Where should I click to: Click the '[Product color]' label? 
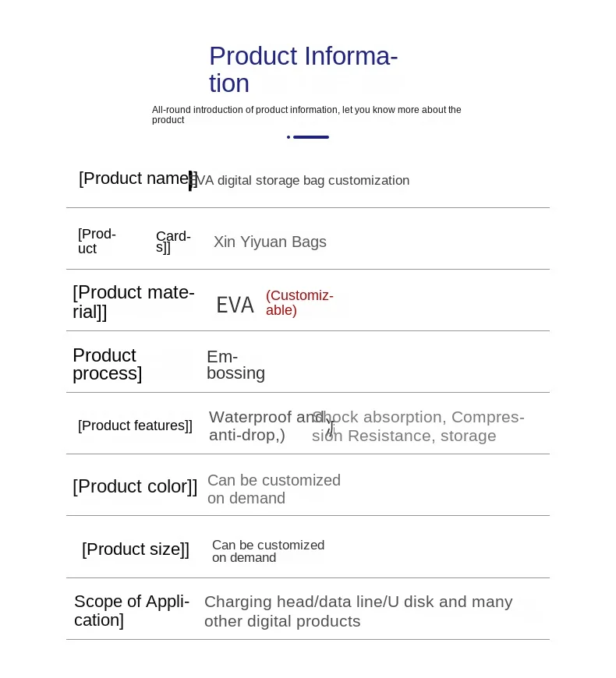(135, 486)
